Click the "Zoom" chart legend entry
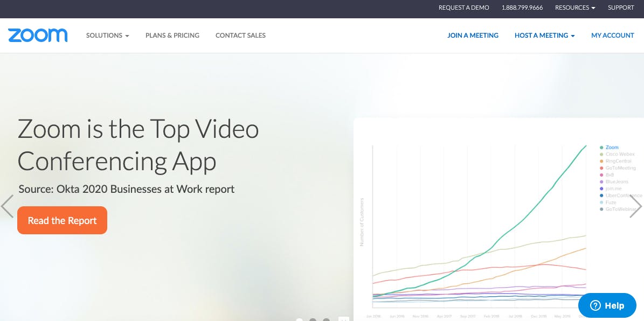The height and width of the screenshot is (321, 644). (x=609, y=148)
